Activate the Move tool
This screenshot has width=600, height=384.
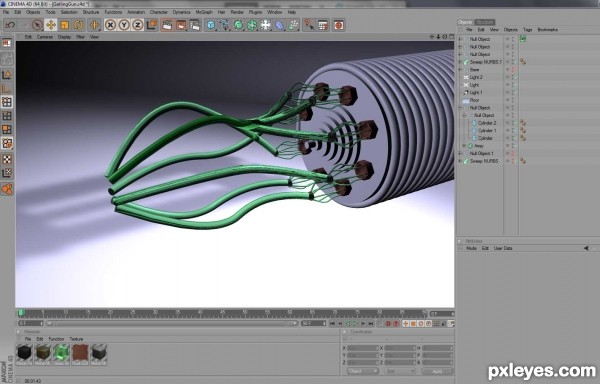point(51,25)
